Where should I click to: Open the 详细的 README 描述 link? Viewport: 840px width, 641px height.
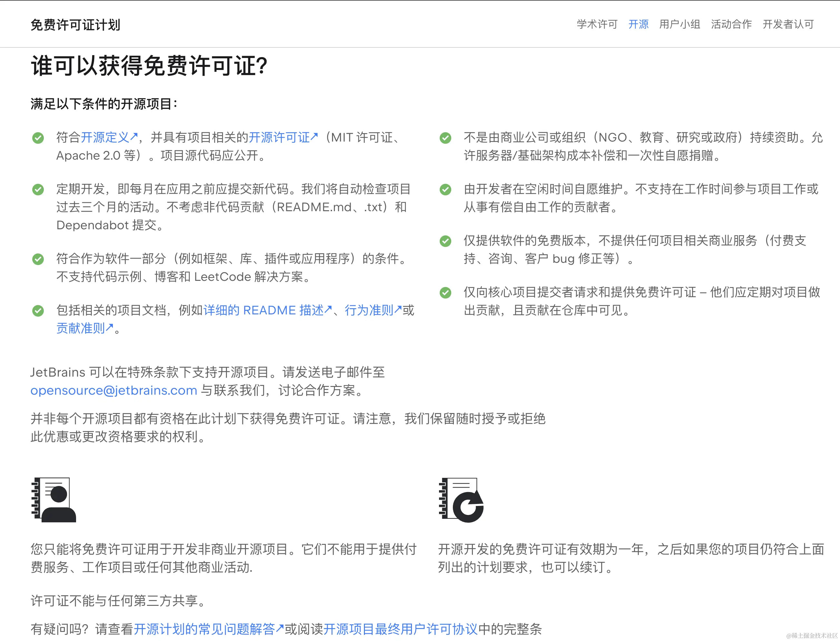click(x=267, y=310)
